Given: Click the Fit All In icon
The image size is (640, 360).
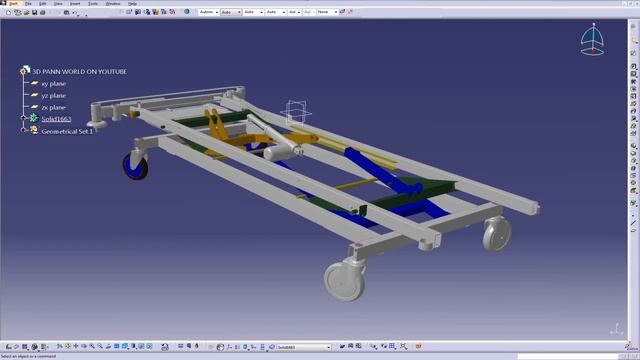Looking at the screenshot, I should point(68,346).
